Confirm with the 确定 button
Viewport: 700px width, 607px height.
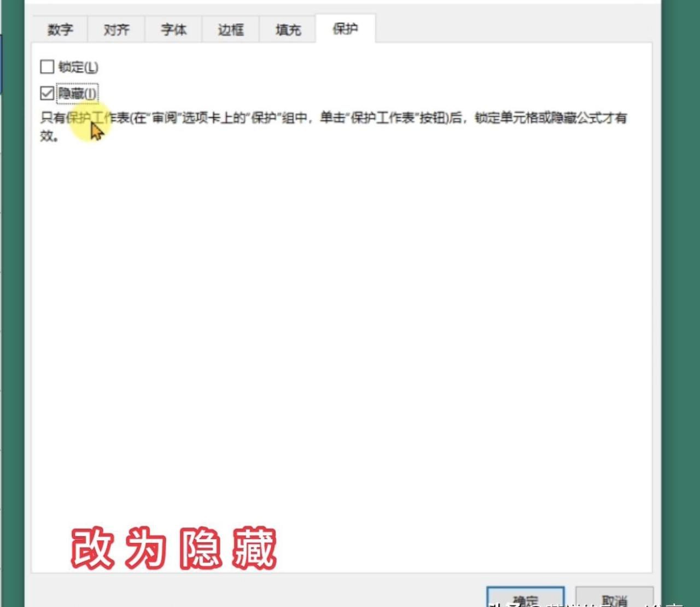(525, 597)
